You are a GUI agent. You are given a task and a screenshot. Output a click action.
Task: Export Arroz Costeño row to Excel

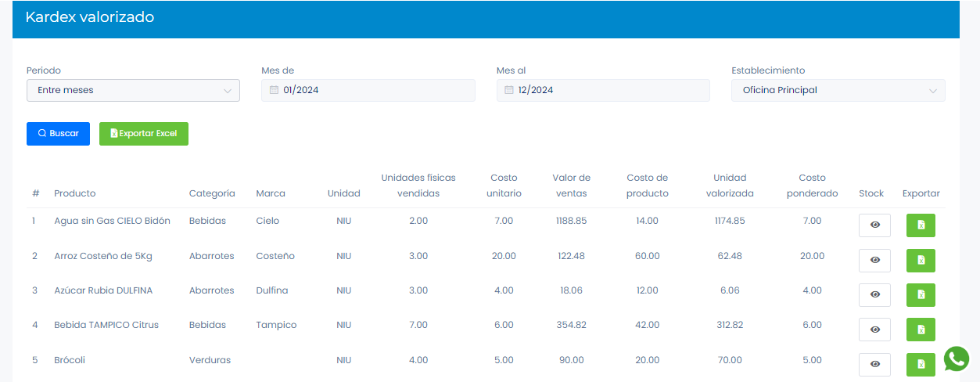pos(921,260)
